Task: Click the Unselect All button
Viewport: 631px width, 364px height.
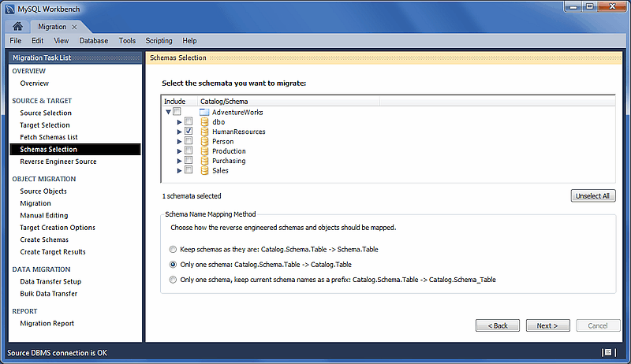Action: [593, 195]
